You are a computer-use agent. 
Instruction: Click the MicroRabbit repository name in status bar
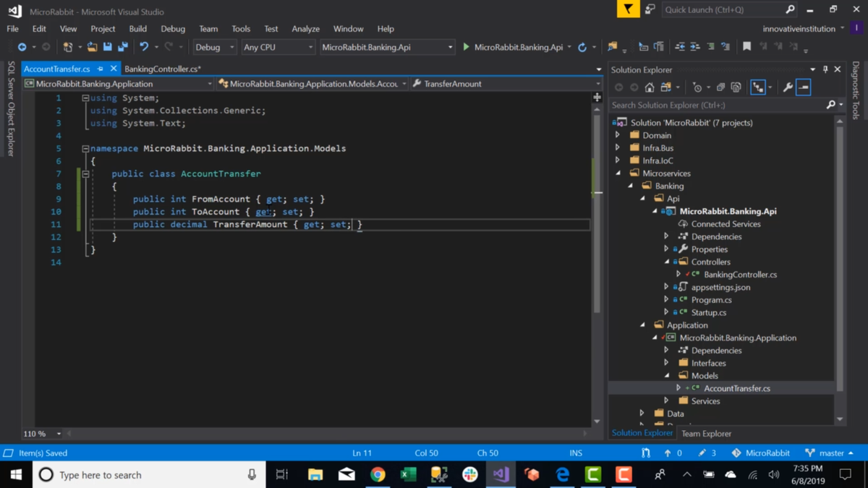[x=761, y=453]
